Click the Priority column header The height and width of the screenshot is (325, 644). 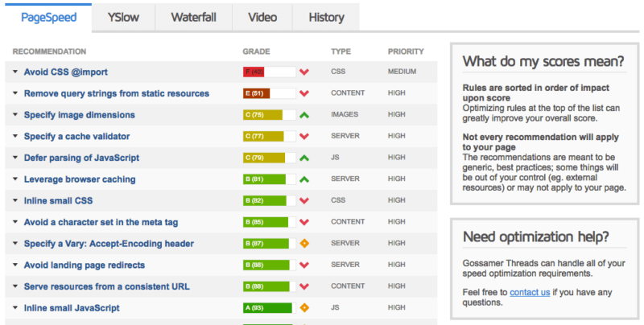coord(407,51)
